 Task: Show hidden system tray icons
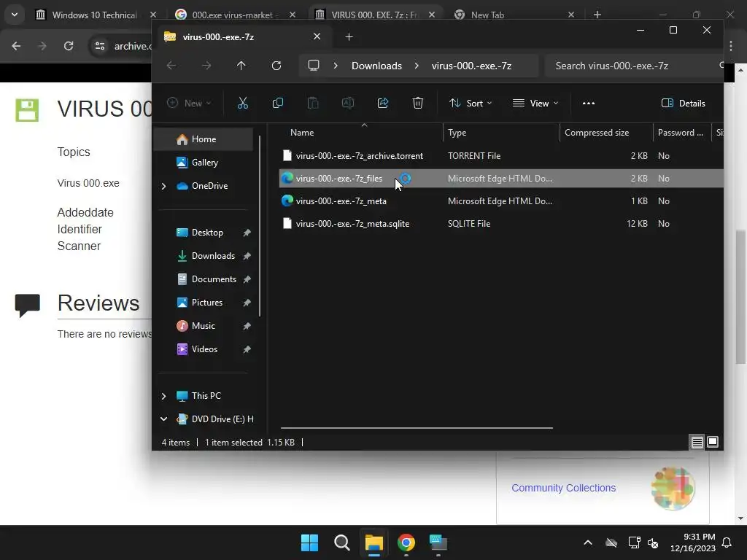click(x=588, y=542)
